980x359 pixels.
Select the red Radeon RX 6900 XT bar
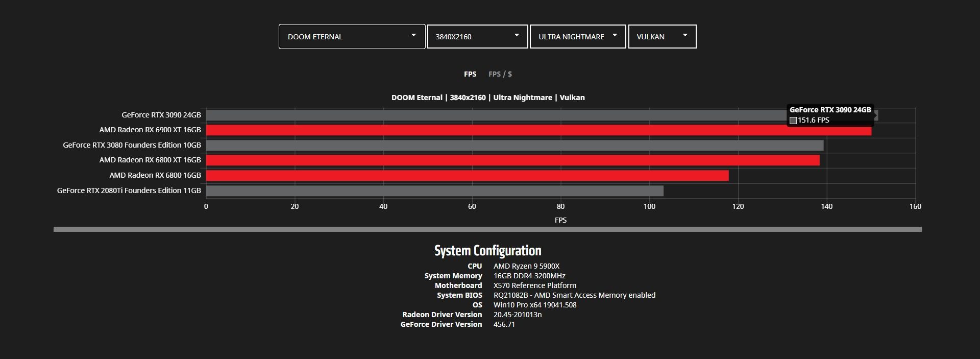(x=538, y=131)
